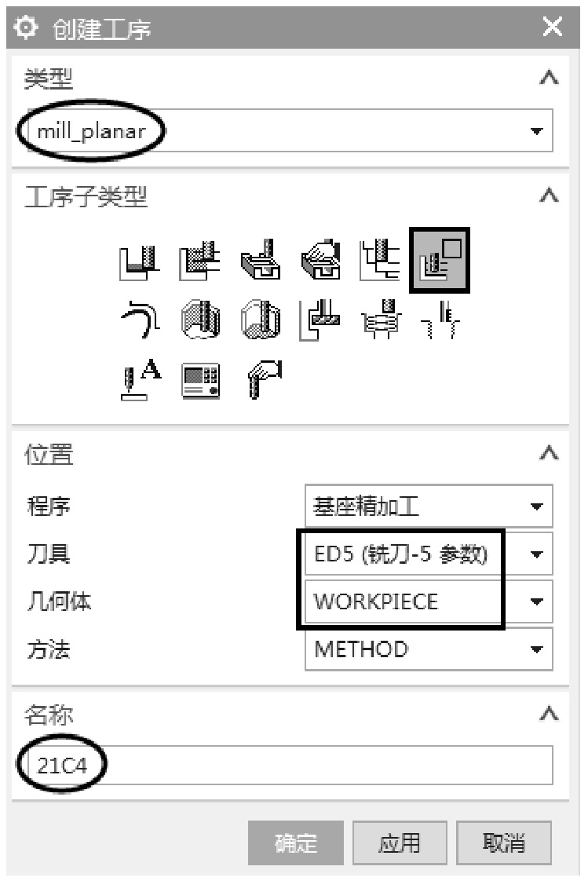Pick the highlighted Planar Profile subtype icon
Image resolution: width=588 pixels, height=881 pixels.
440,260
